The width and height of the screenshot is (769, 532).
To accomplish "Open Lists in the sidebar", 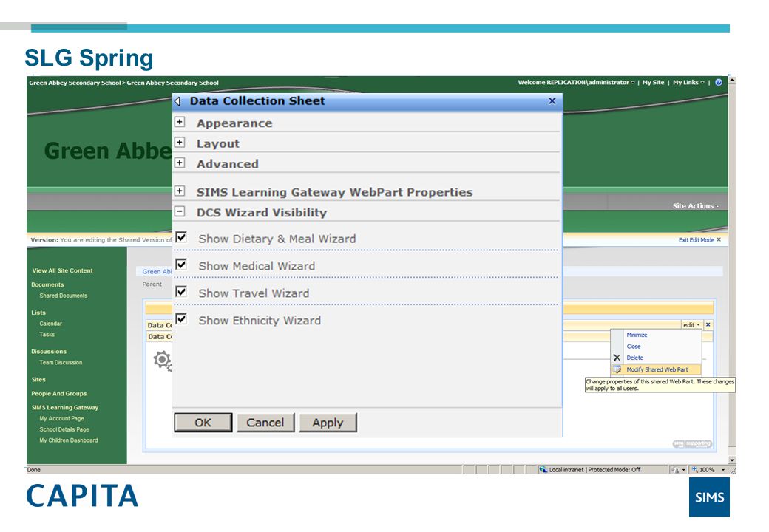I will coord(38,313).
